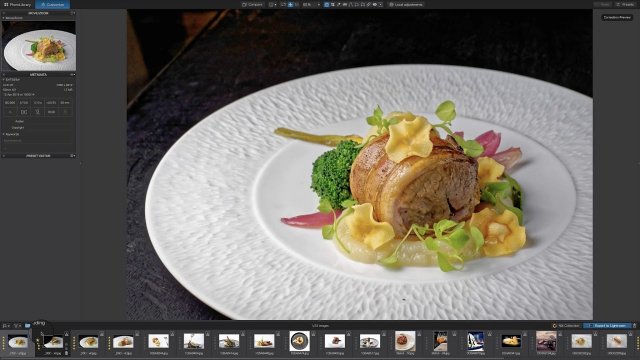640x360 pixels.
Task: Select the dark round plate thumbnail
Action: tap(300, 341)
